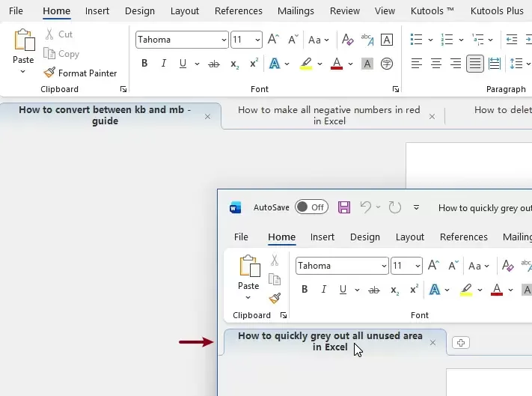532x396 pixels.
Task: Align text left in the back window
Action: pos(417,64)
